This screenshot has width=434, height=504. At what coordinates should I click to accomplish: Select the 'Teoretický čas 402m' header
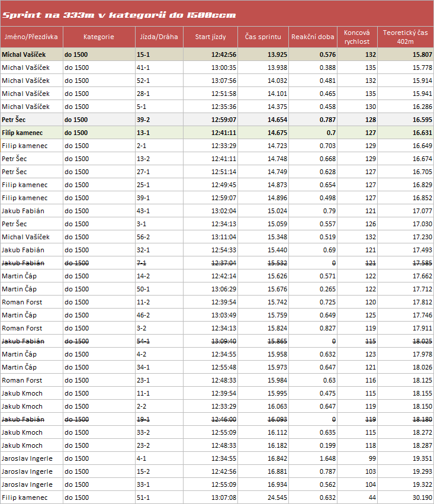click(405, 37)
